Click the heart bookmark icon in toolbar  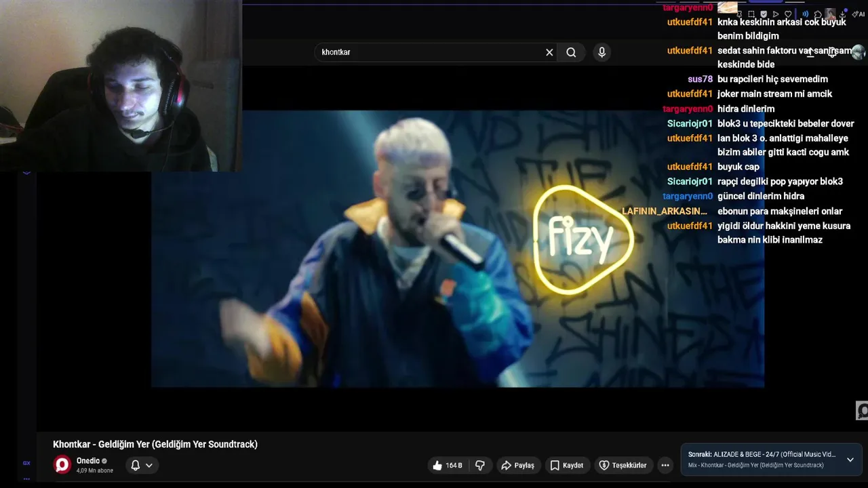click(788, 14)
